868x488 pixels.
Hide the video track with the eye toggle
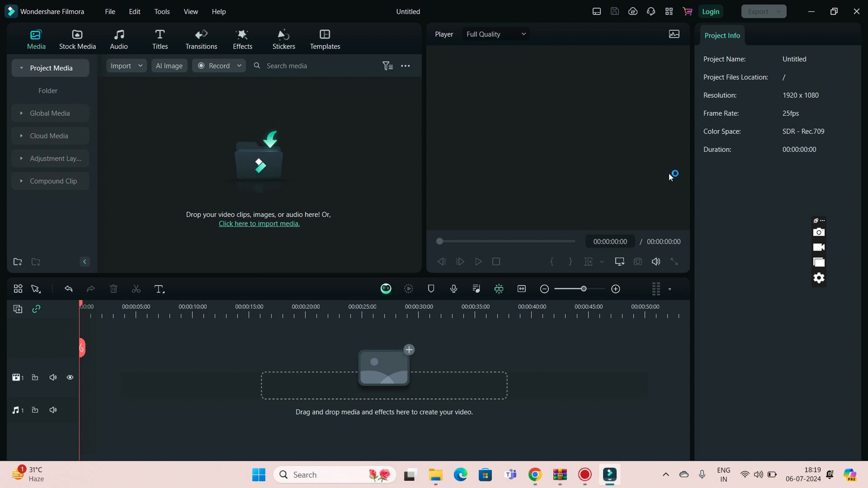pyautogui.click(x=70, y=377)
